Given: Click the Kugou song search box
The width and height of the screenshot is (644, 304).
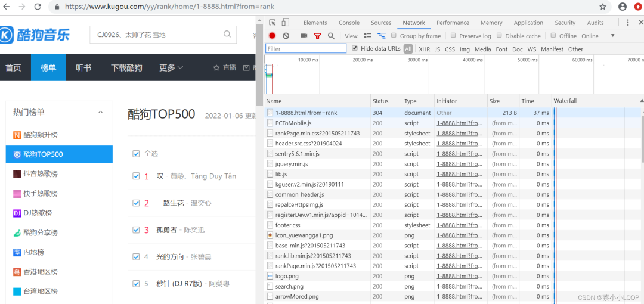Looking at the screenshot, I should point(163,35).
